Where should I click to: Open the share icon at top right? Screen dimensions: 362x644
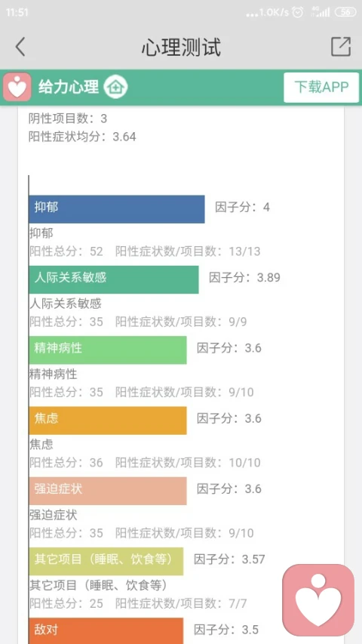pyautogui.click(x=341, y=46)
